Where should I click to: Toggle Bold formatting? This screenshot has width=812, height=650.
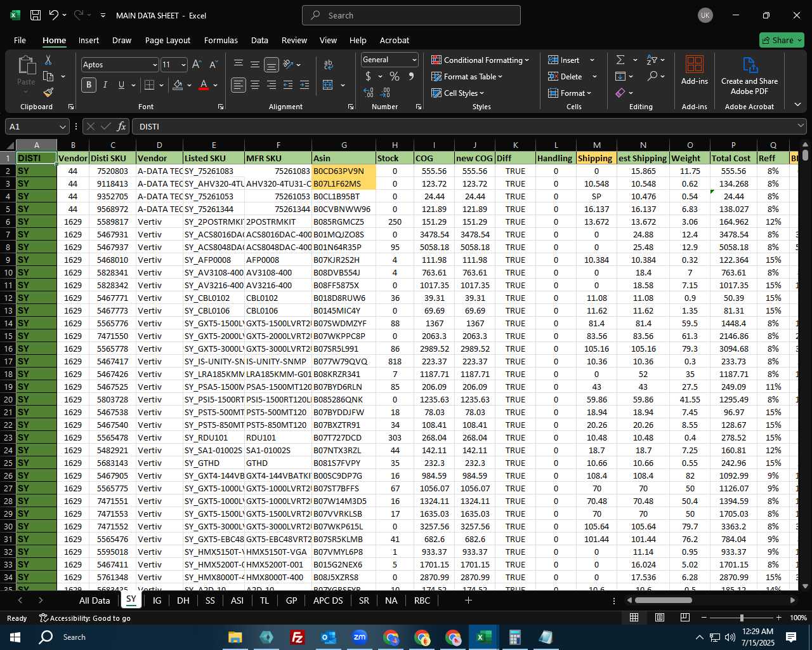point(89,85)
